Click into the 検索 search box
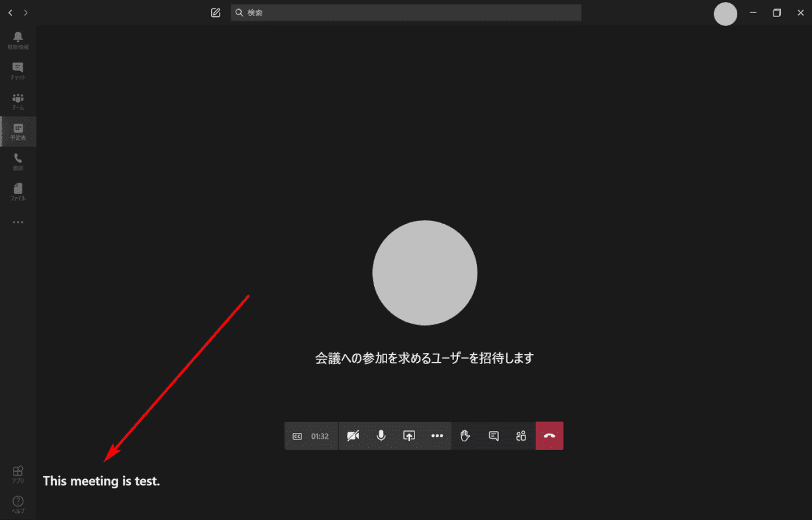The width and height of the screenshot is (812, 520). (x=406, y=12)
